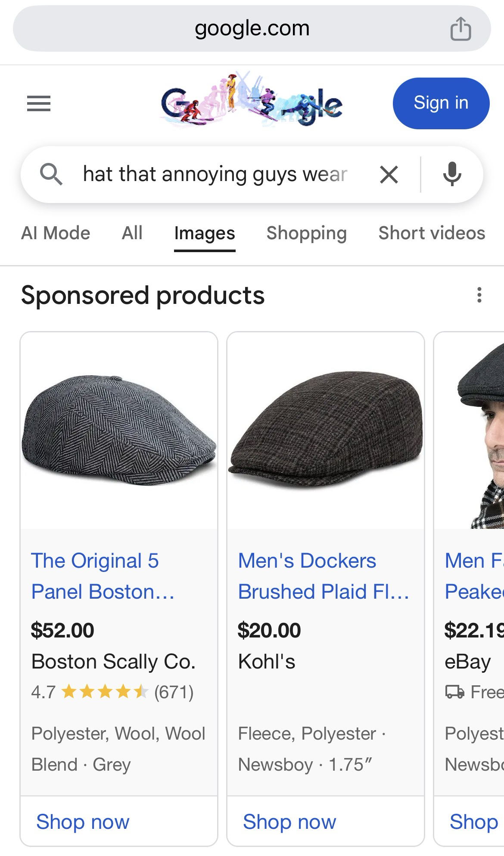
Task: Switch to AI Mode tab
Action: [x=56, y=233]
